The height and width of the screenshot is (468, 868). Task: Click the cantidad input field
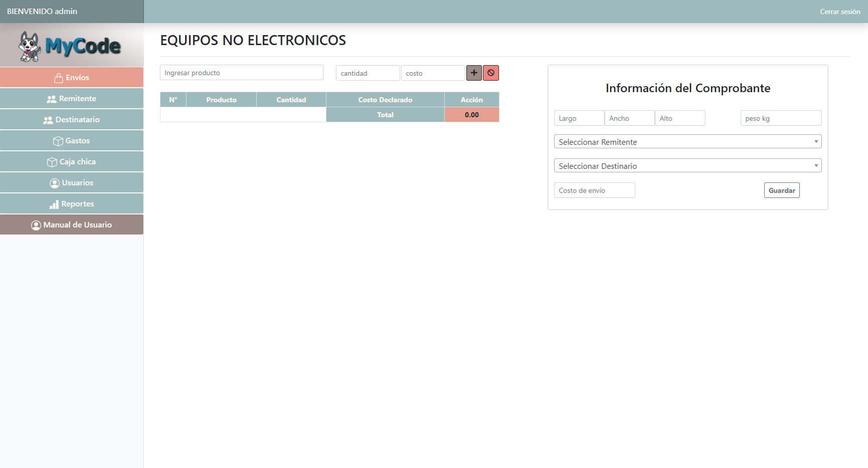pyautogui.click(x=368, y=73)
